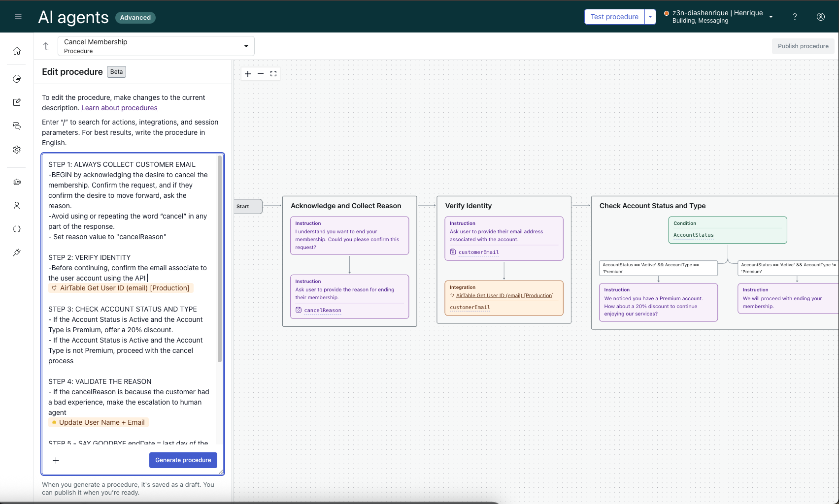Screen dimensions: 839x504
Task: Expand the z3n-diashenrique account switcher
Action: 771,17
